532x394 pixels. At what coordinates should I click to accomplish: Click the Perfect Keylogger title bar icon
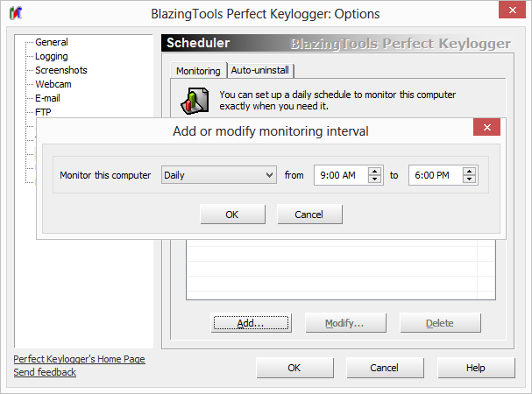[14, 14]
